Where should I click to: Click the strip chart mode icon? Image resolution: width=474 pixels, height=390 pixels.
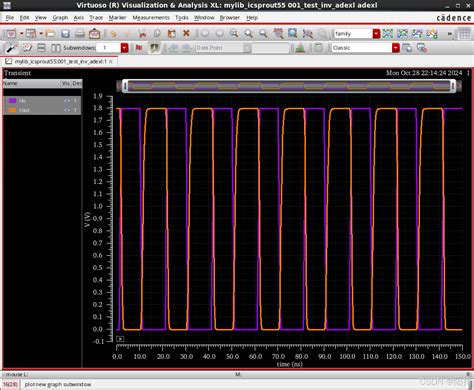tap(402, 33)
